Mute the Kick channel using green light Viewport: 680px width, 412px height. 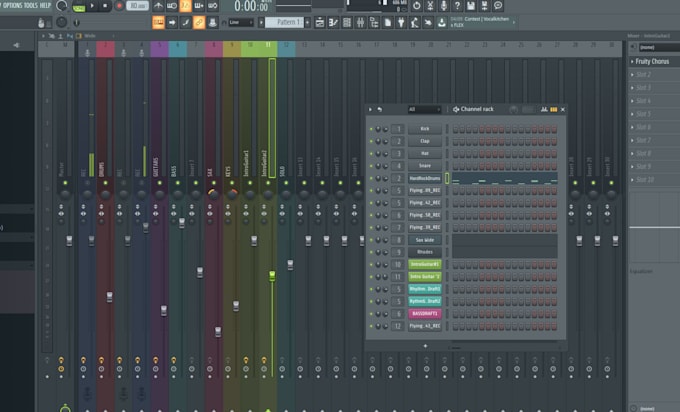coord(371,129)
